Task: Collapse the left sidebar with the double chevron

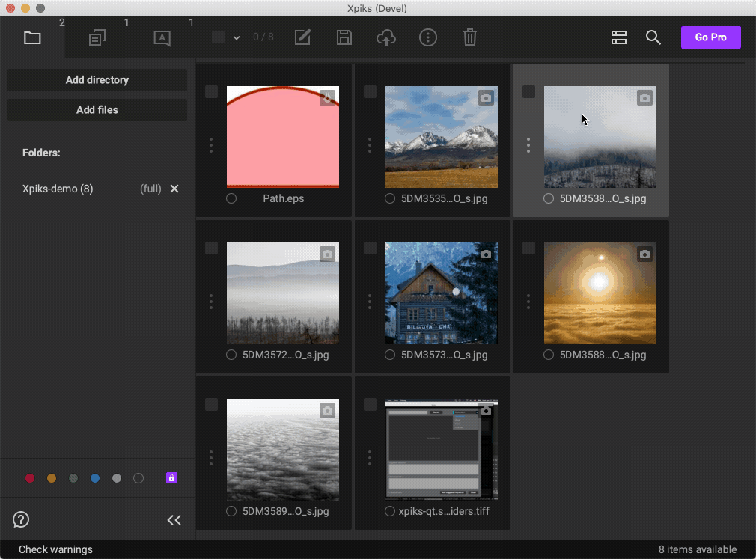Action: coord(174,519)
